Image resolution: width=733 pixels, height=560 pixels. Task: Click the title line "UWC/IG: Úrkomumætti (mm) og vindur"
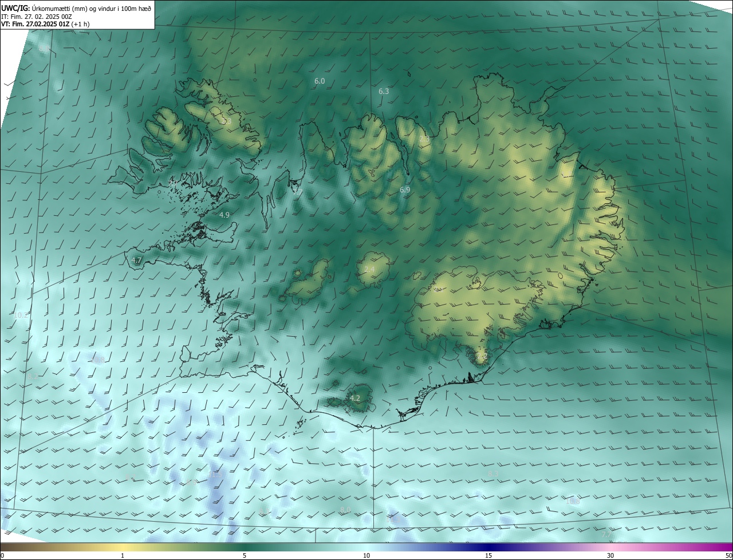coord(76,7)
